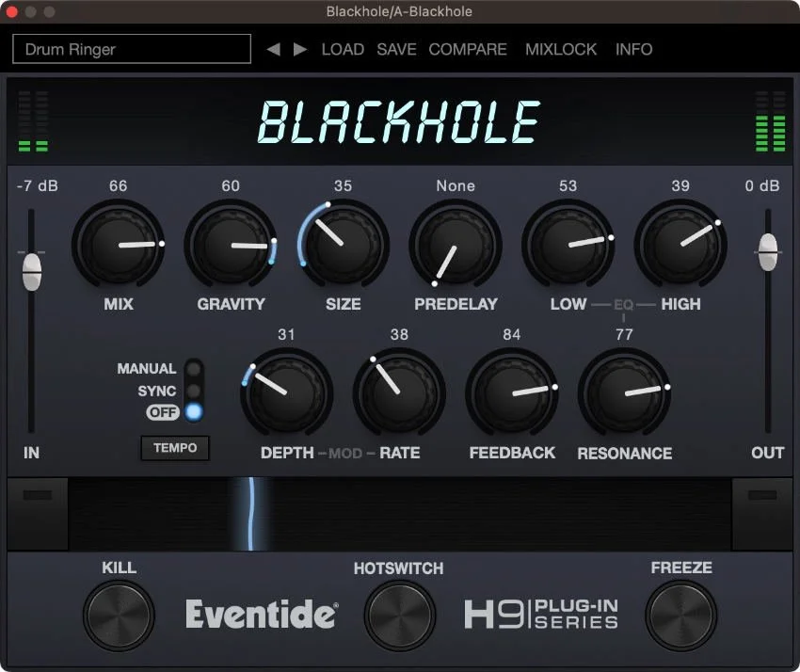Select MANUAL tempo mode LED
Image resolution: width=800 pixels, height=672 pixels.
tap(193, 368)
